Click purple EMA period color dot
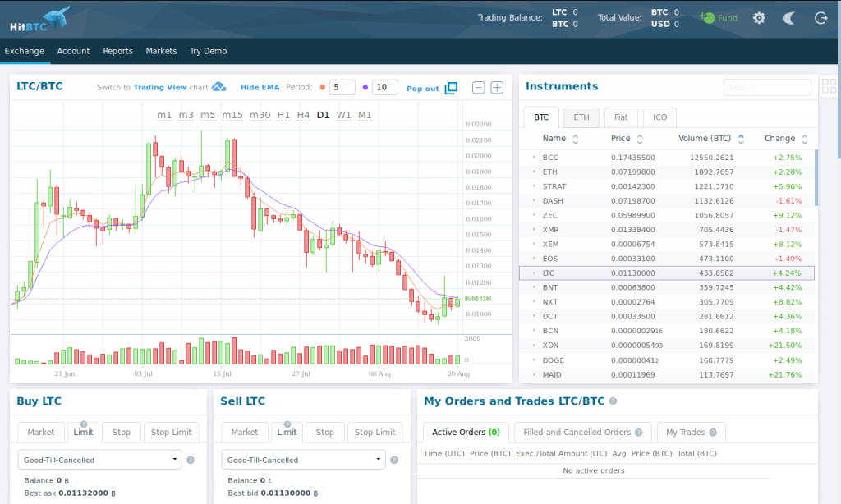The image size is (841, 504). (x=365, y=87)
